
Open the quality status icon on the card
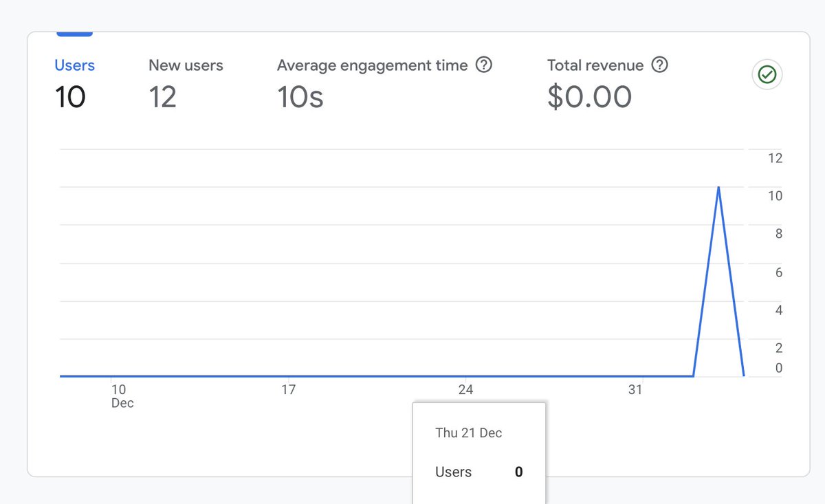tap(767, 74)
